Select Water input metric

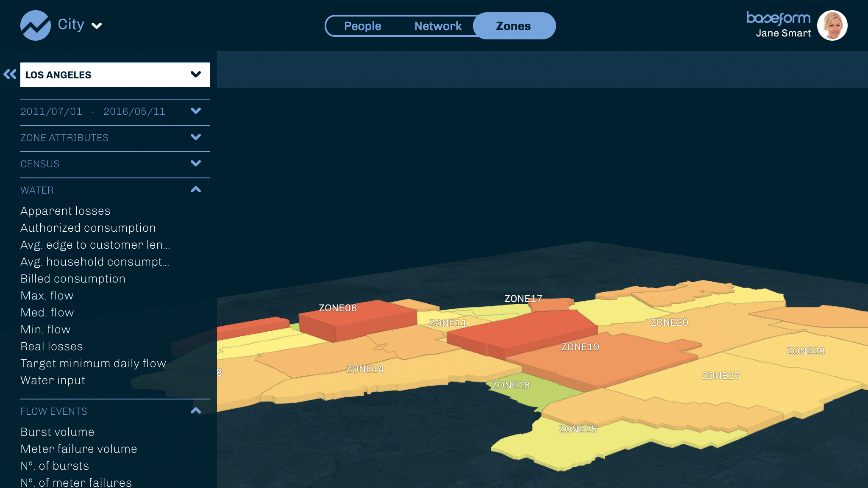(x=53, y=380)
